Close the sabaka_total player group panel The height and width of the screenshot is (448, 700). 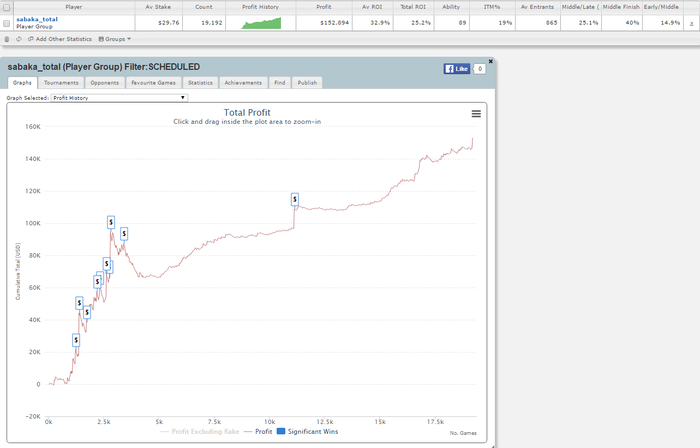click(x=491, y=61)
